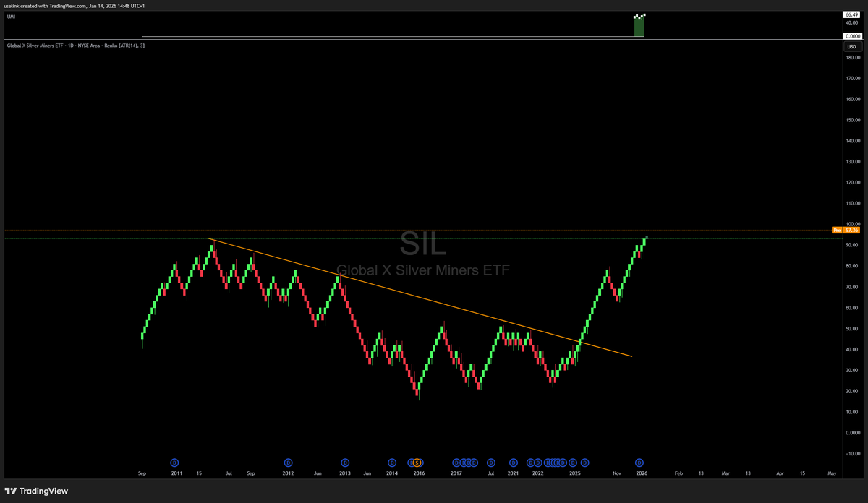Click the dividend marker above the 2012 label
This screenshot has width=868, height=503.
pos(288,463)
